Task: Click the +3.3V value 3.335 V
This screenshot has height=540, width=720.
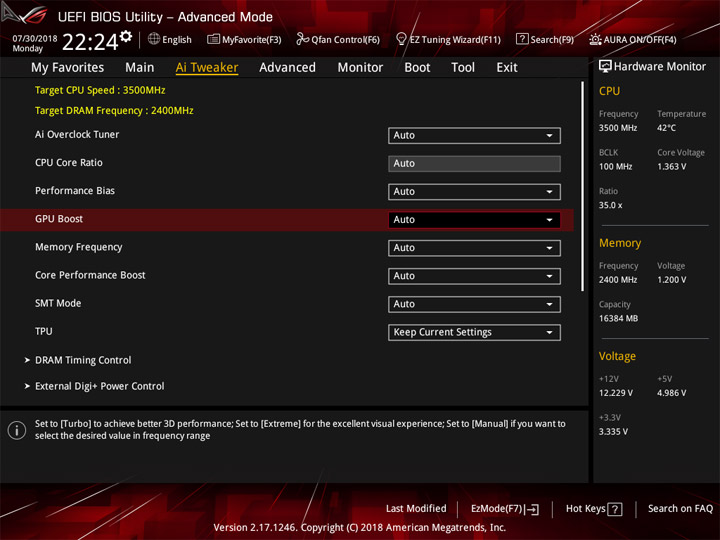Action: 613,432
